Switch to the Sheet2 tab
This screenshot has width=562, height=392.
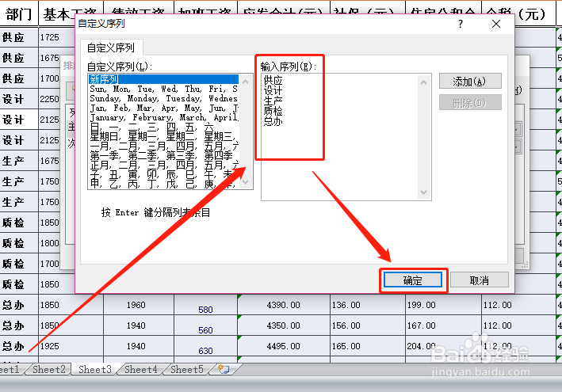(x=49, y=370)
